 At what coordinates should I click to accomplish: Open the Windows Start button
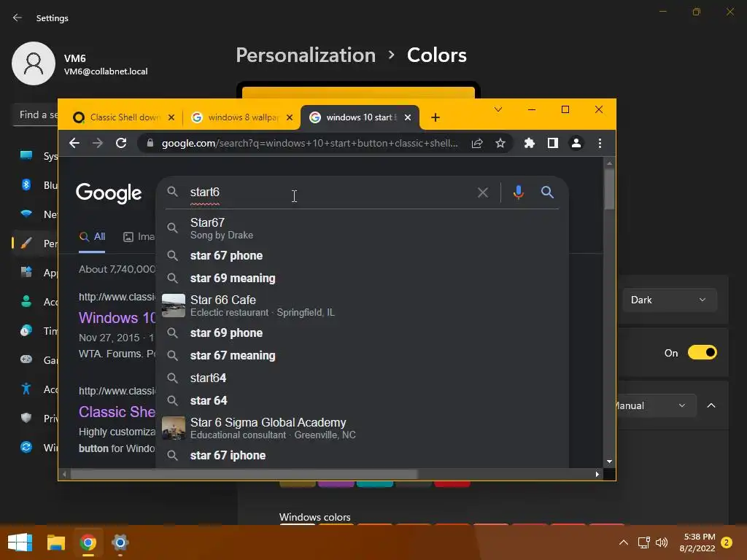(x=20, y=542)
